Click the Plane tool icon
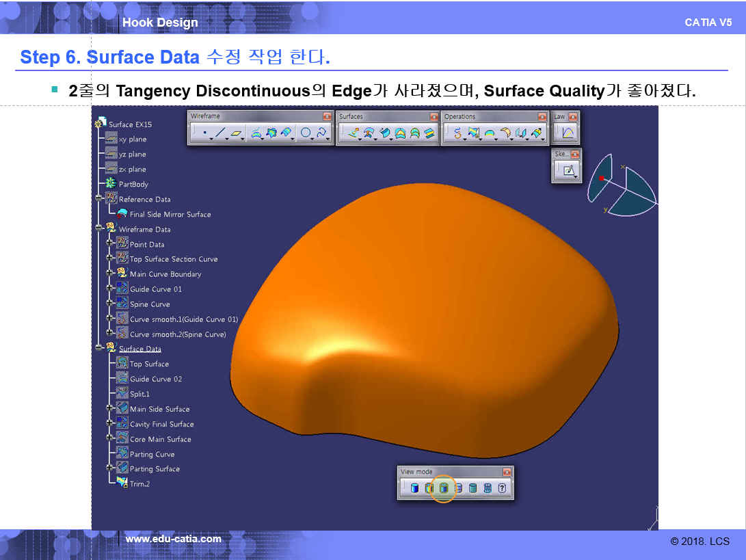Viewport: 746px width, 560px height. coord(236,133)
